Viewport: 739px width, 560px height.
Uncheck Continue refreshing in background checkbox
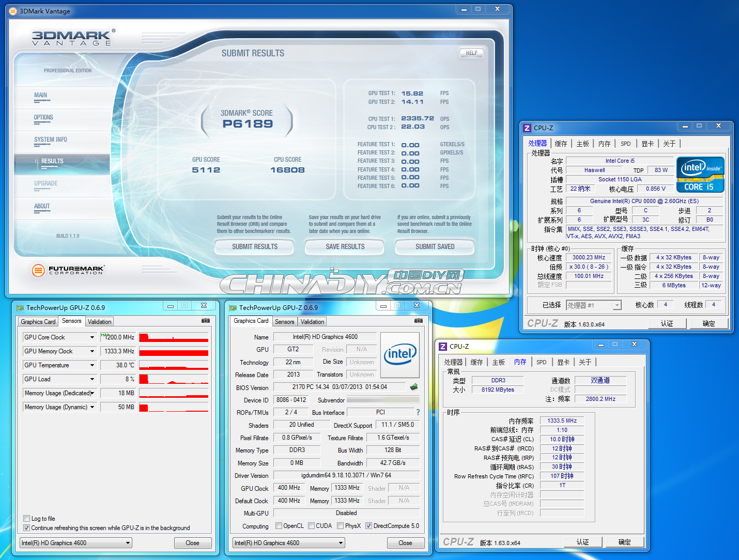point(26,528)
